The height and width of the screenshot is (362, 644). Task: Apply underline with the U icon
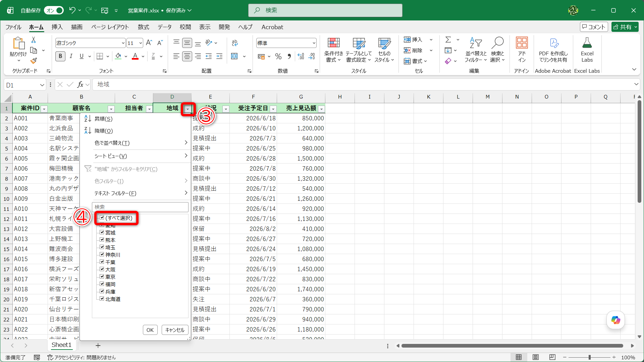coord(82,56)
